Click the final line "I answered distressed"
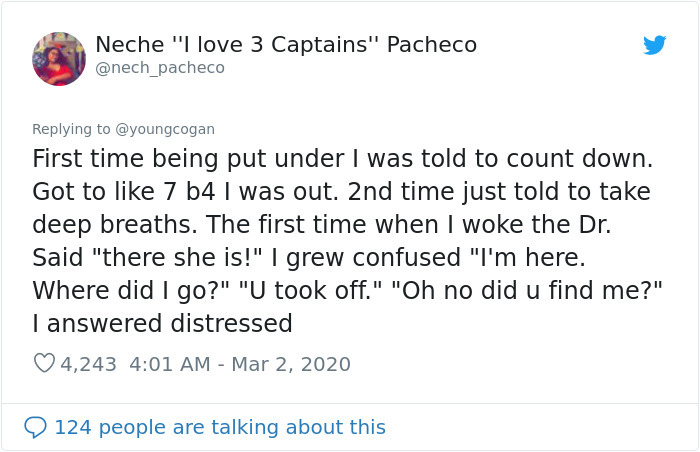The image size is (700, 452). tap(162, 323)
